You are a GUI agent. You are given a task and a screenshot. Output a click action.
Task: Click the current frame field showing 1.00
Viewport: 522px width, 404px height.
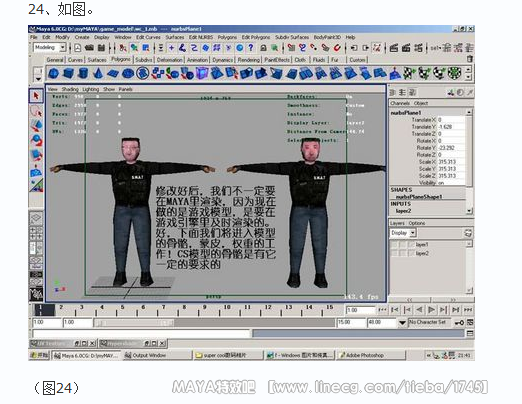coord(360,310)
